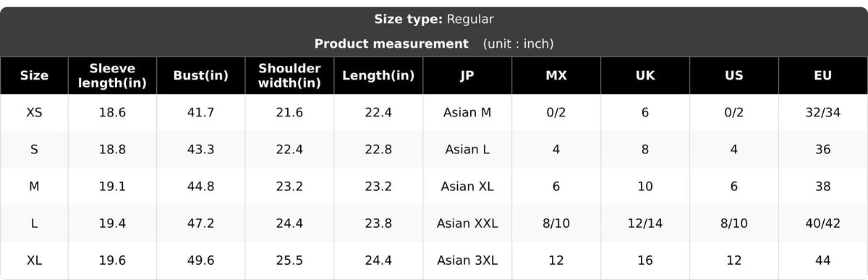Image resolution: width=868 pixels, height=280 pixels.
Task: Select the Sleeve length(in) column header
Action: tap(112, 76)
